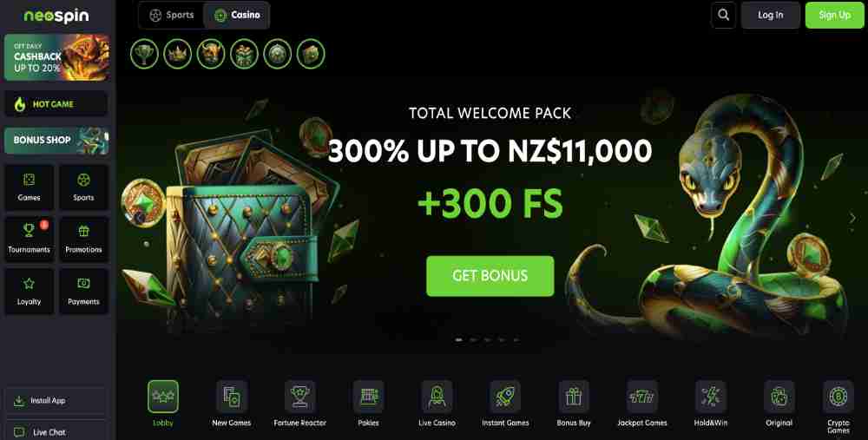Open the Games dice icon tile
Screen dimensions: 868x440
(30, 187)
